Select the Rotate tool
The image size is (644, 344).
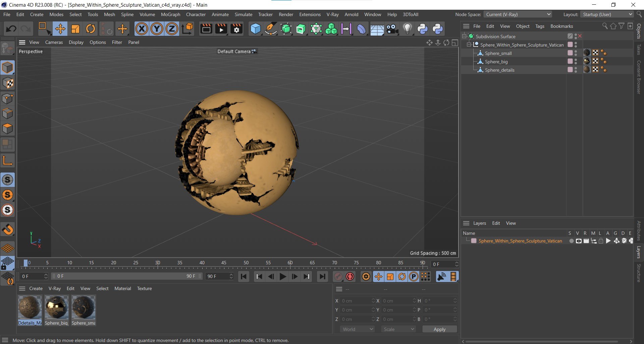(91, 29)
